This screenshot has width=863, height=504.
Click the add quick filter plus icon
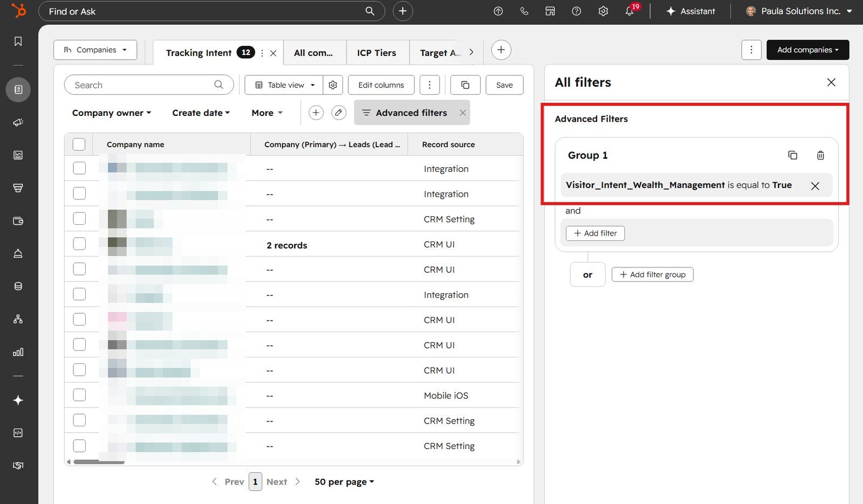point(316,113)
